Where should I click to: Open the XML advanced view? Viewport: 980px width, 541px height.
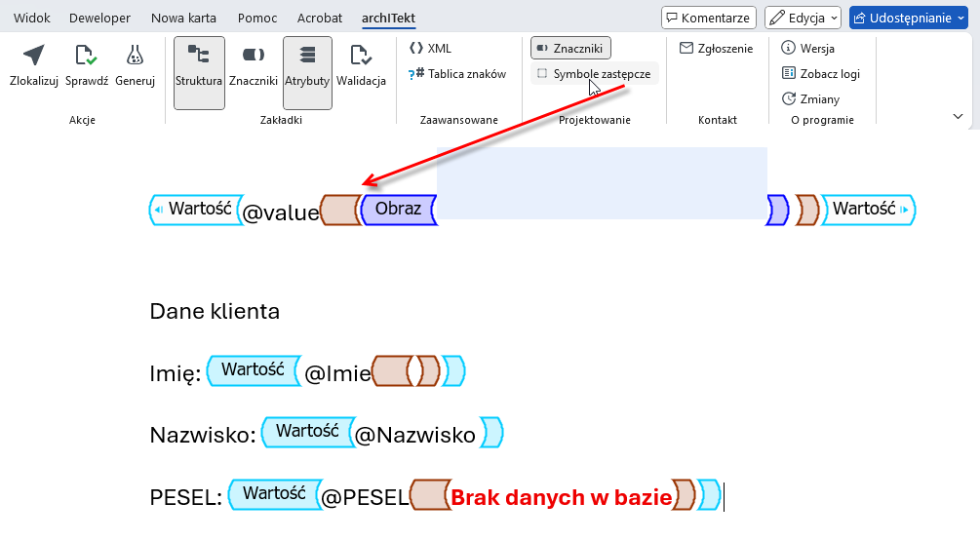pos(431,48)
